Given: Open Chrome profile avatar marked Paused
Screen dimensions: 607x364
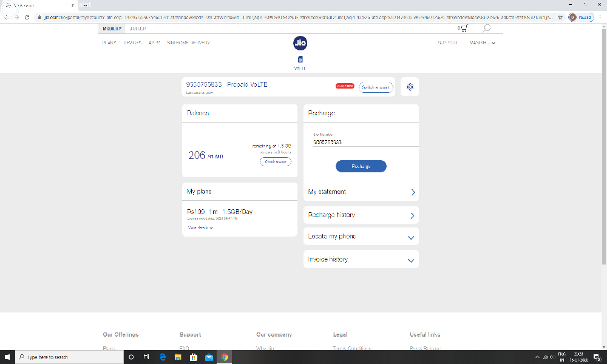Looking at the screenshot, I should coord(581,18).
